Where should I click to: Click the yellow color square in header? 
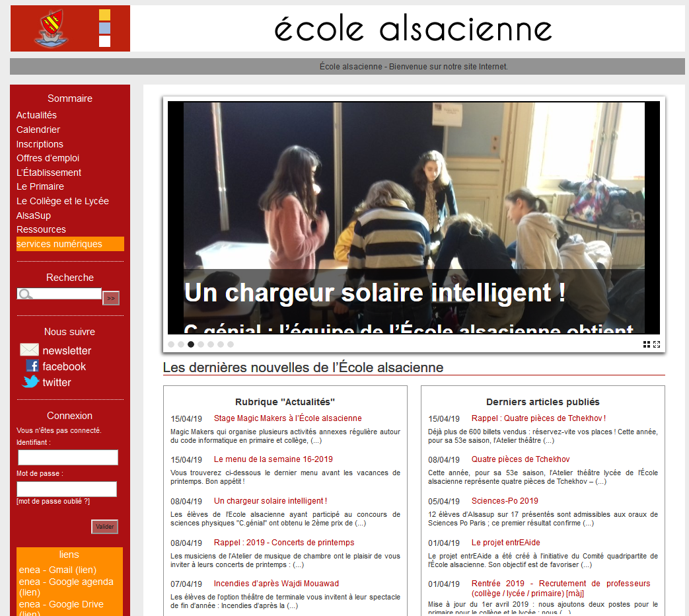tap(104, 15)
